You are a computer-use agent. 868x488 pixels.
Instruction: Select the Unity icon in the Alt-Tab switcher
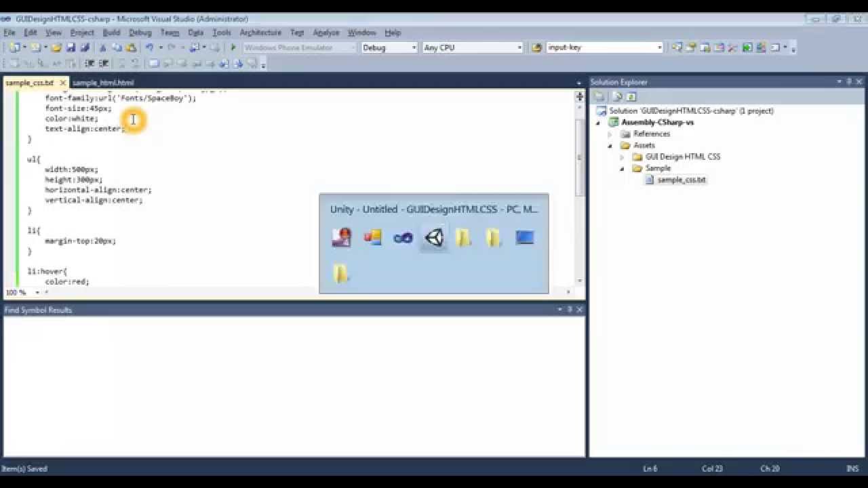tap(434, 237)
